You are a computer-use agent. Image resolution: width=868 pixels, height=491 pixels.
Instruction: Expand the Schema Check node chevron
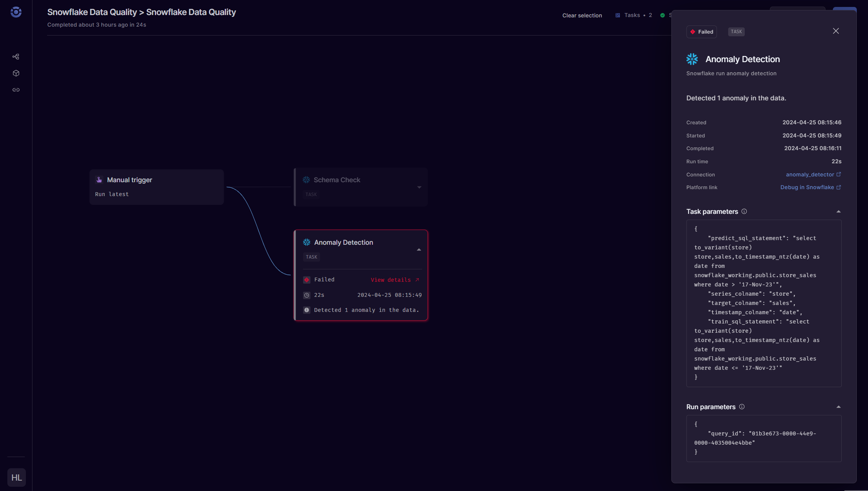coord(420,187)
